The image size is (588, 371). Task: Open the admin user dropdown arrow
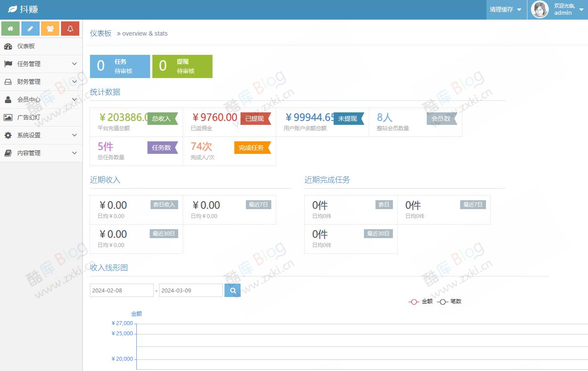581,9
